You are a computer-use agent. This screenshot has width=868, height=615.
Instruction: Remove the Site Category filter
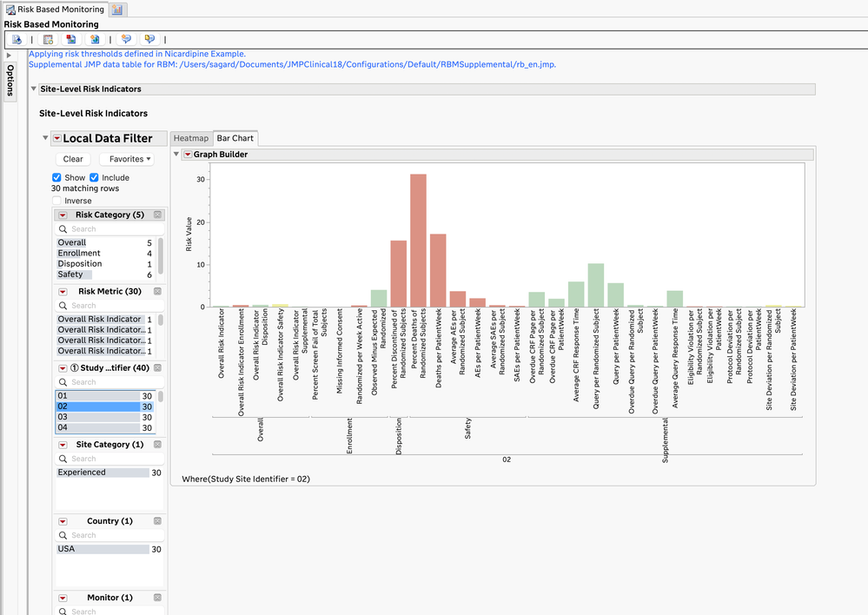coord(158,445)
